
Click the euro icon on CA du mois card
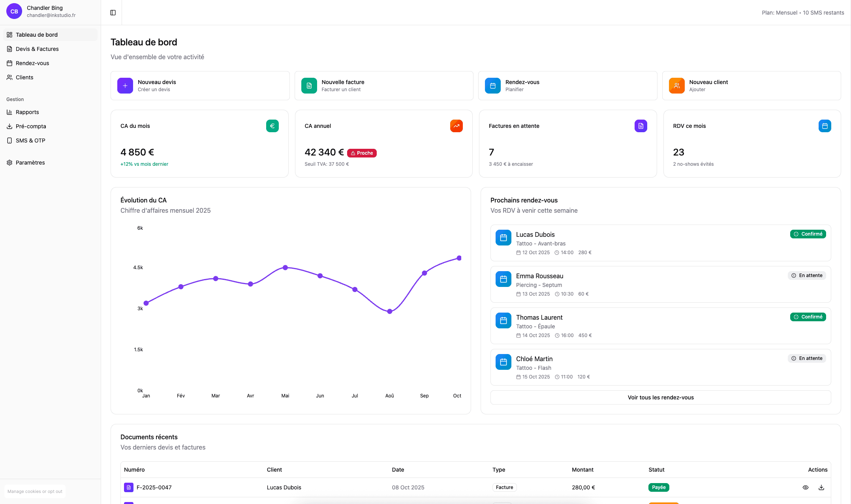(272, 126)
